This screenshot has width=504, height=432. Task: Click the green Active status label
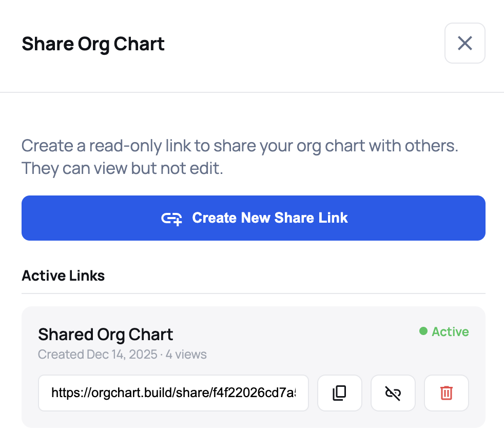click(x=450, y=331)
